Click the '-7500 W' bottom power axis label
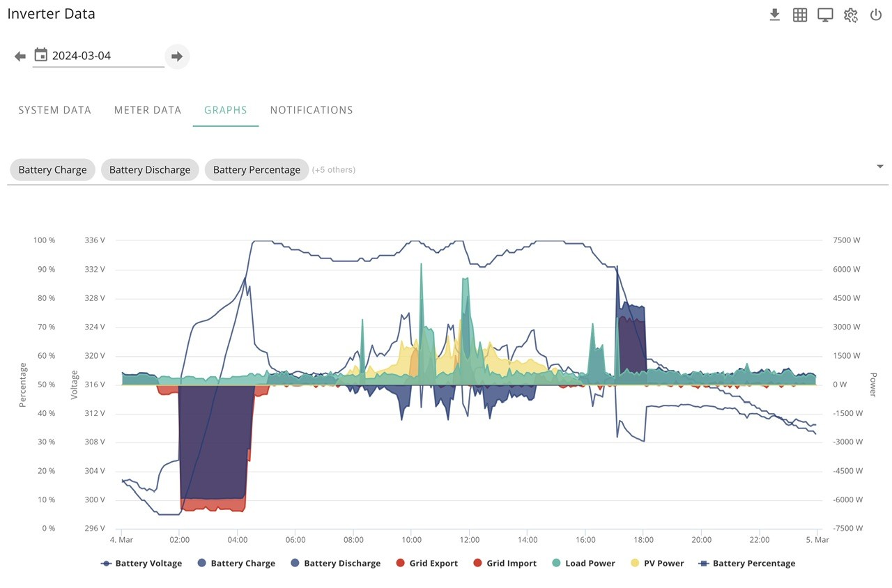The width and height of the screenshot is (892, 588). [x=847, y=528]
